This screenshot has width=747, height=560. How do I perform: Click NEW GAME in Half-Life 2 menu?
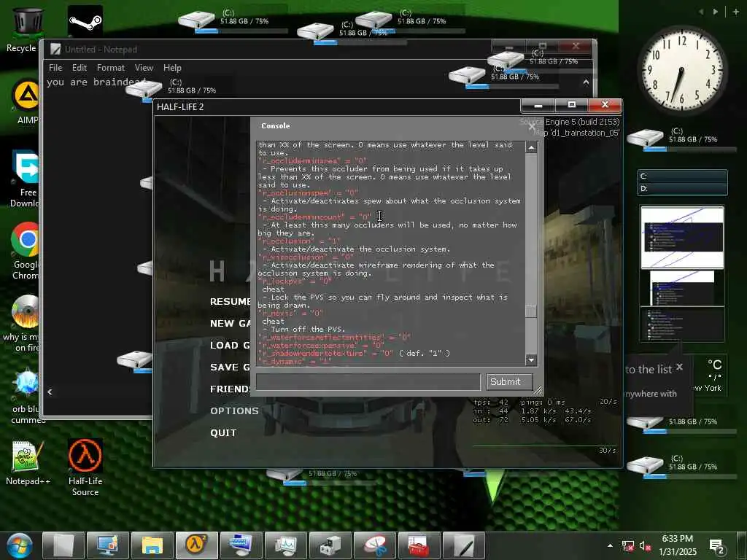tap(230, 323)
